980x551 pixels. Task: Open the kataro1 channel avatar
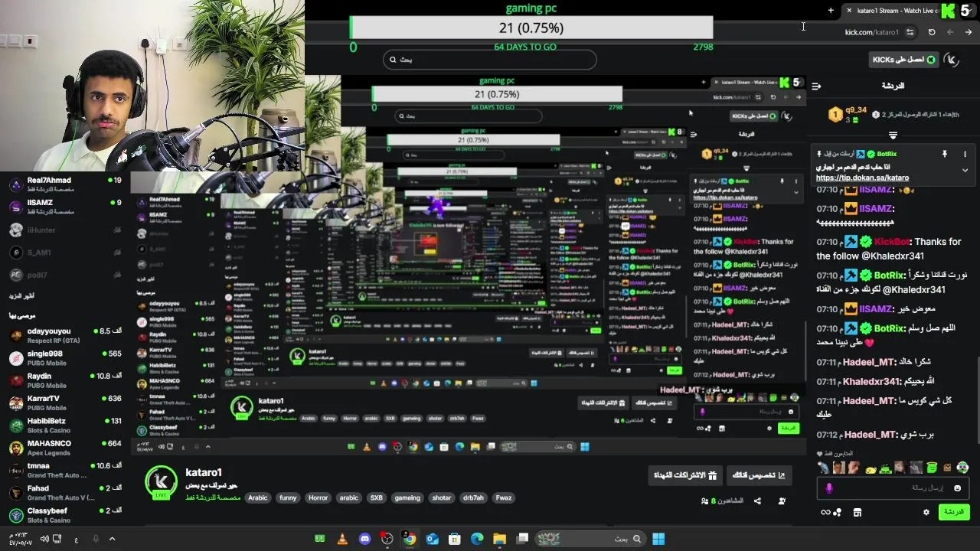(x=162, y=482)
